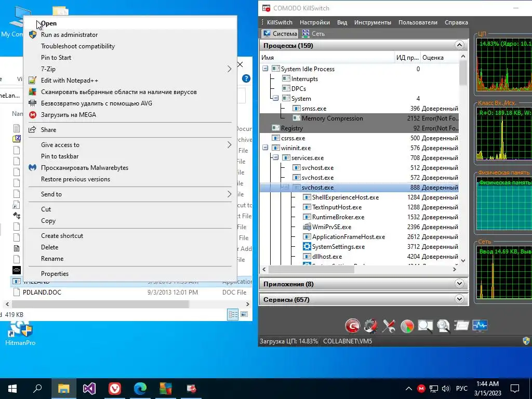Click the shield icon in KillSwitch status bar
Screen dimensions: 532x399
click(526, 341)
